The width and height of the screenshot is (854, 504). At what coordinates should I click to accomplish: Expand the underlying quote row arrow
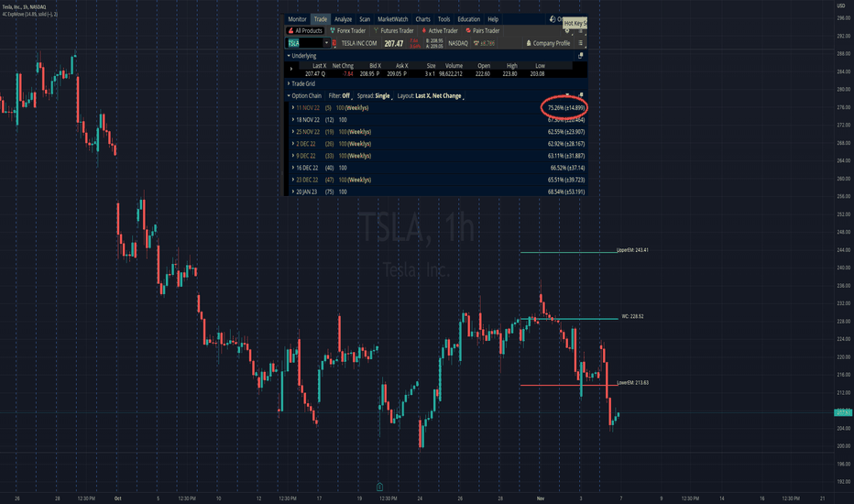pyautogui.click(x=291, y=69)
